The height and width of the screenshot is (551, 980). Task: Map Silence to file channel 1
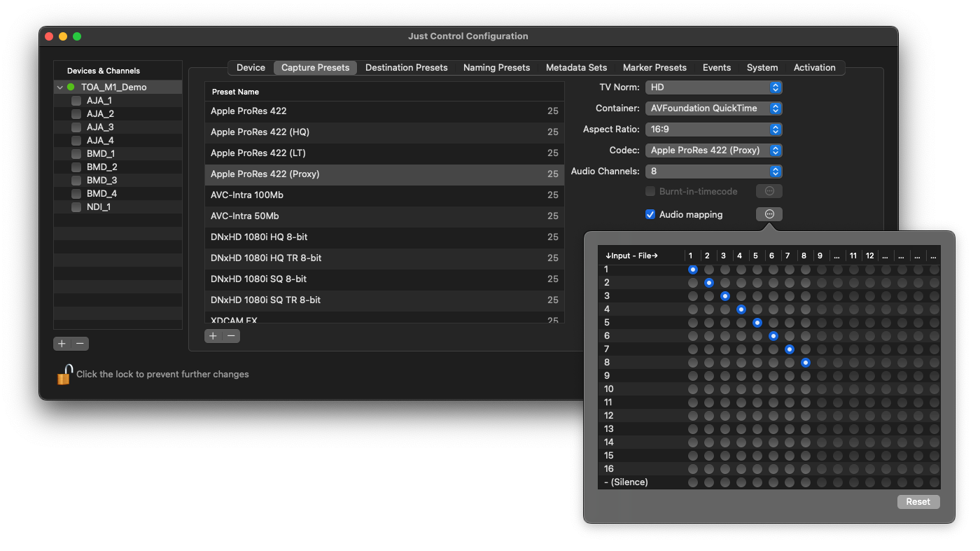tap(693, 482)
